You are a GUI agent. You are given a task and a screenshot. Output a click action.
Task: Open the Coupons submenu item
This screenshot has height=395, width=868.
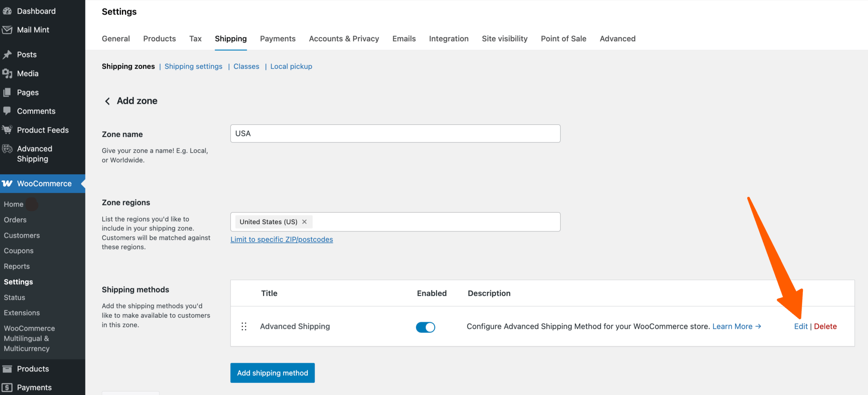[19, 251]
